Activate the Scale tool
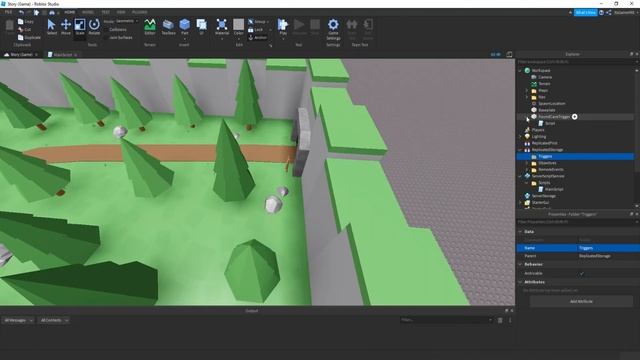This screenshot has width=640, height=360. [80, 27]
